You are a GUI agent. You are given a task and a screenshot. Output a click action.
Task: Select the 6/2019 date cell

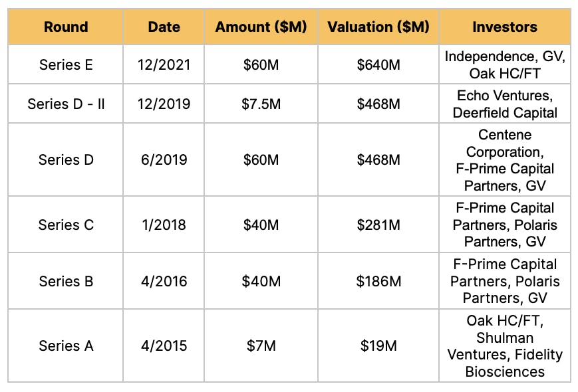click(x=164, y=159)
